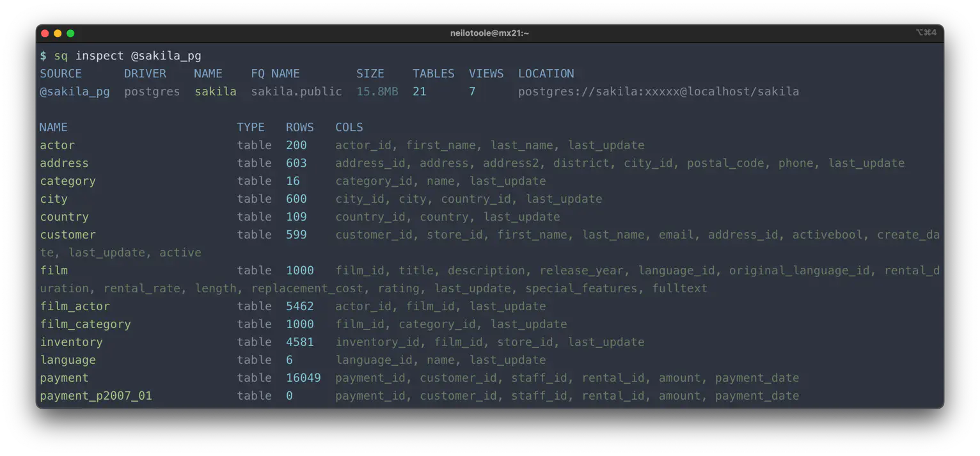Click the film_actor table name

coord(75,306)
